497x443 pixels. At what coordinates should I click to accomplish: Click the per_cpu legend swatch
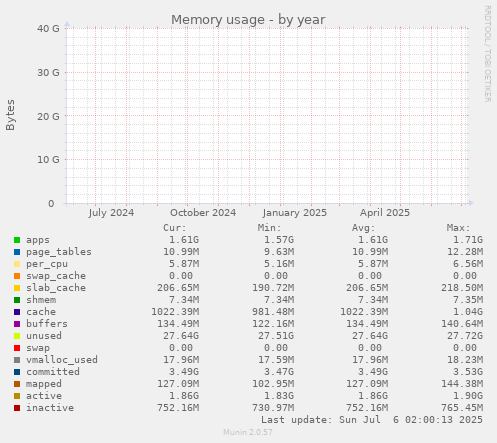[17, 264]
